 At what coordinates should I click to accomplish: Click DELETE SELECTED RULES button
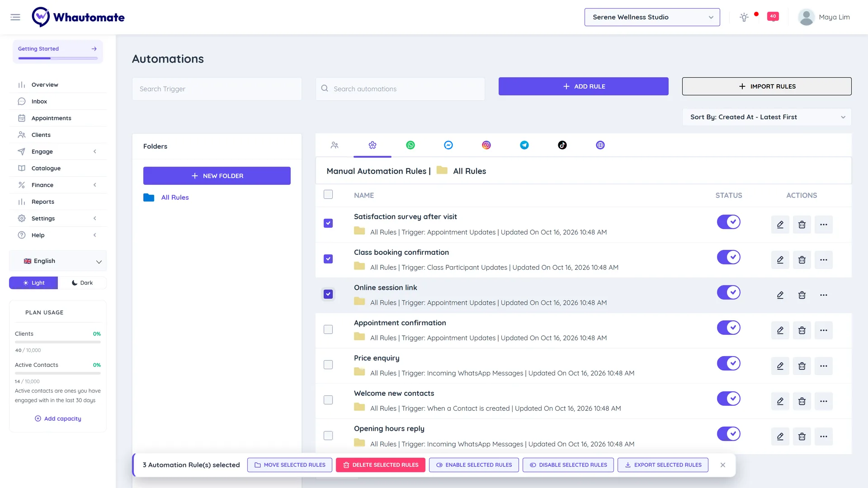click(x=381, y=465)
